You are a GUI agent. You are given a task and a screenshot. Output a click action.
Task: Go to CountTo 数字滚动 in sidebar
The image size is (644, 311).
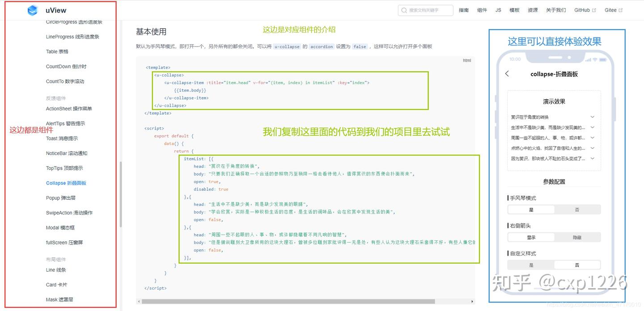[65, 81]
